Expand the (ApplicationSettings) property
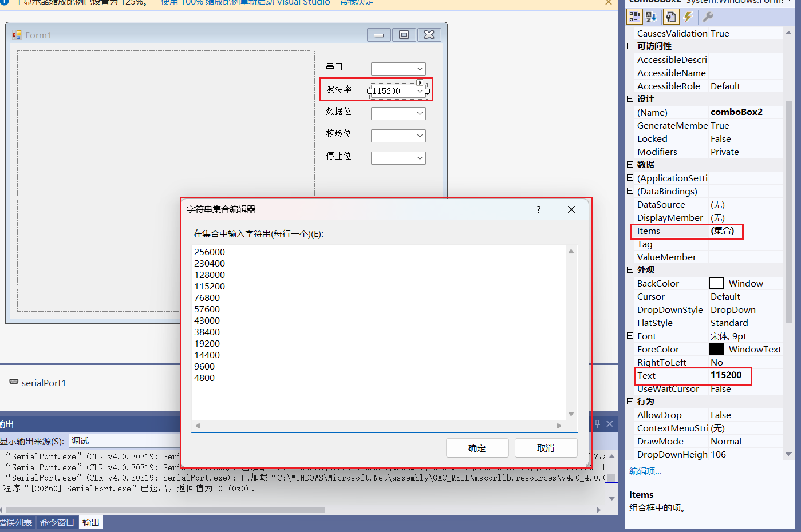 pyautogui.click(x=630, y=178)
